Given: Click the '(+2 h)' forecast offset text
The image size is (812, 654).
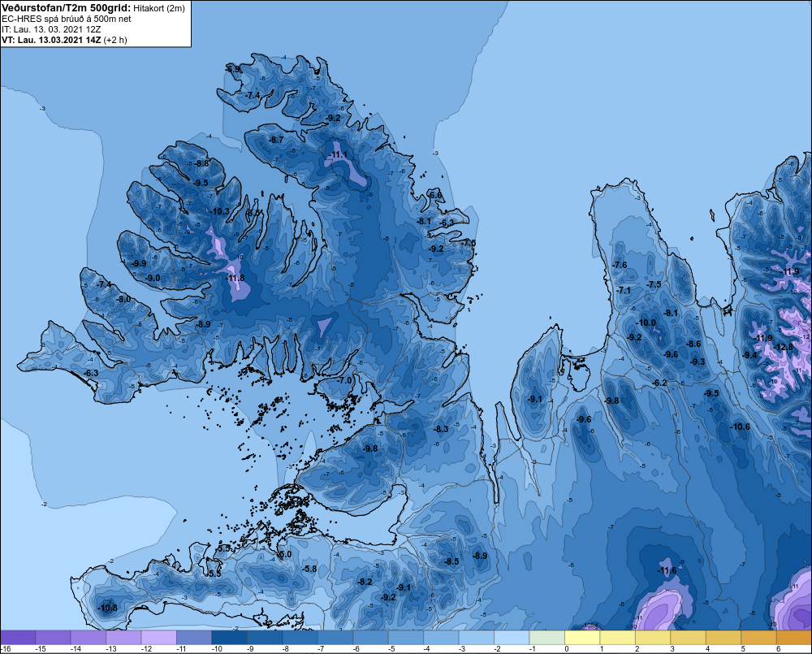Looking at the screenshot, I should 115,40.
